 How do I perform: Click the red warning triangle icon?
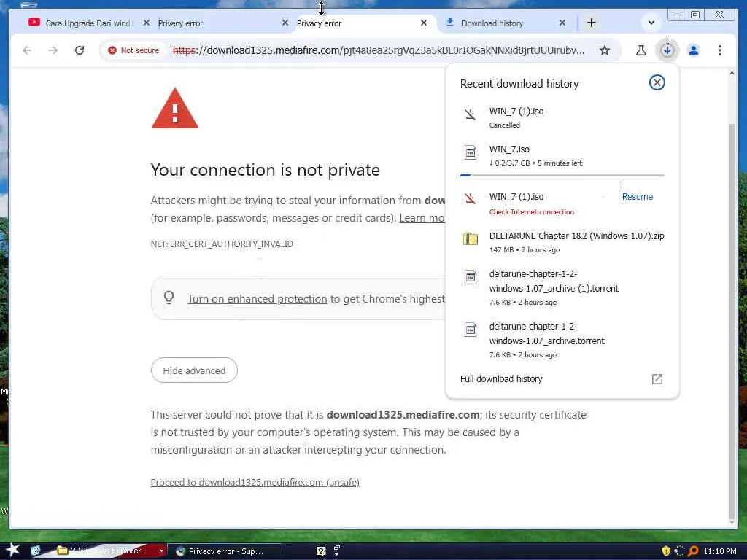click(175, 108)
